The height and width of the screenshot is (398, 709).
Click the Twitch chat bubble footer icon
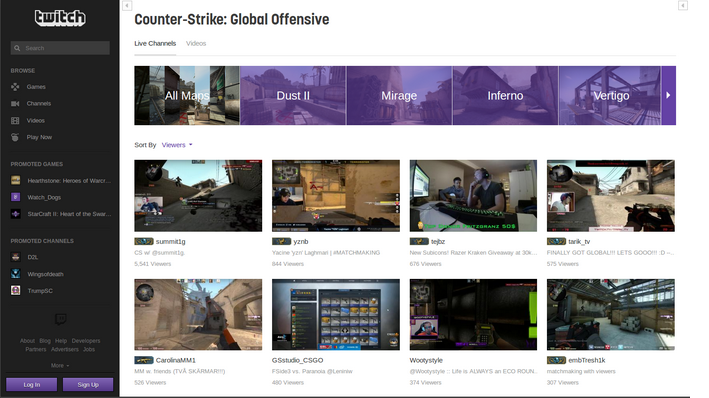tap(61, 319)
